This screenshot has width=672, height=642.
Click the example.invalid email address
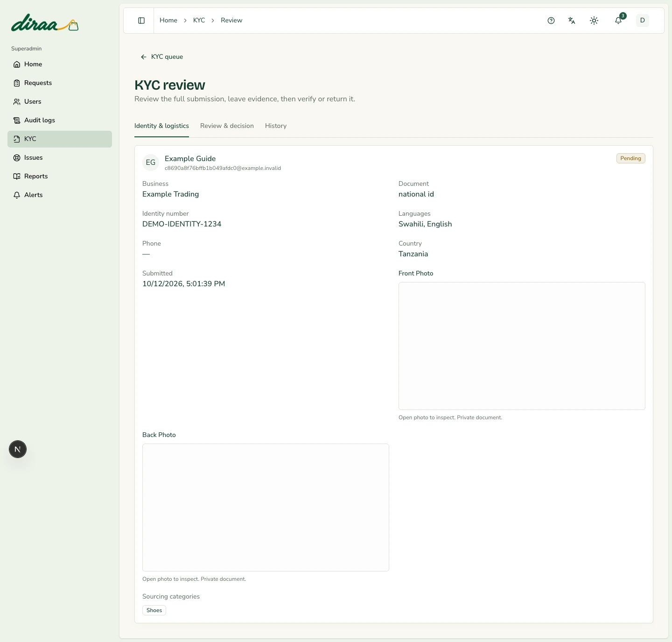click(x=223, y=168)
